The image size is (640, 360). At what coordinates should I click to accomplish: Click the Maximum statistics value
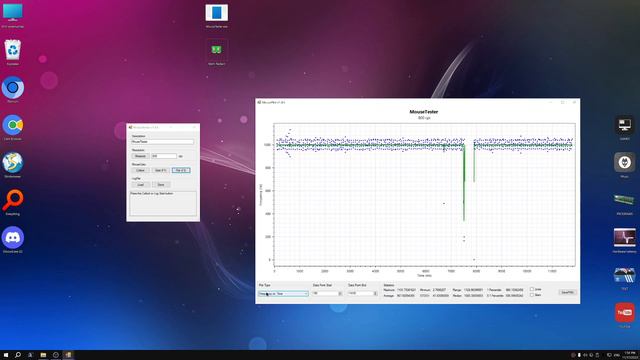(x=407, y=290)
